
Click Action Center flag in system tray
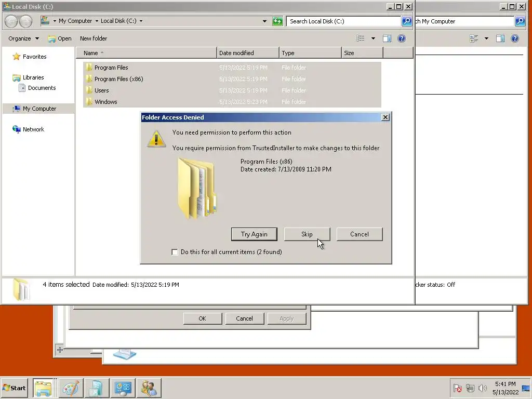tap(457, 388)
